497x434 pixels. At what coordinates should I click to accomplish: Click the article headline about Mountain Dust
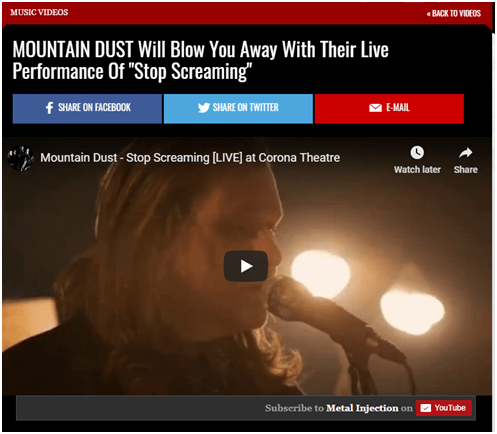pyautogui.click(x=200, y=60)
